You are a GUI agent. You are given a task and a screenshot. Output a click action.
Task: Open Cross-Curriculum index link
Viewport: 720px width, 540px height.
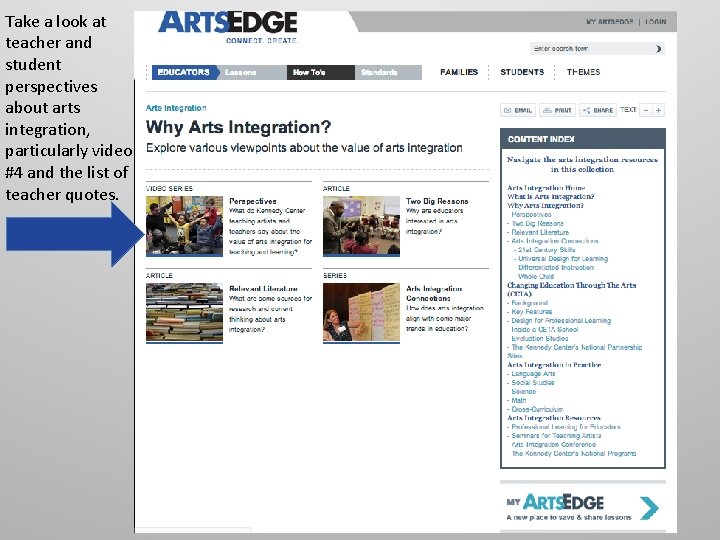[x=537, y=409]
